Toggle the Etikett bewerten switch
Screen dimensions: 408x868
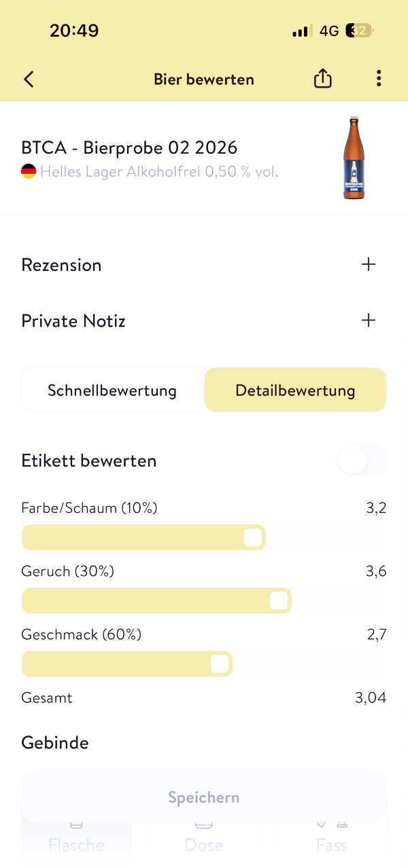[362, 460]
